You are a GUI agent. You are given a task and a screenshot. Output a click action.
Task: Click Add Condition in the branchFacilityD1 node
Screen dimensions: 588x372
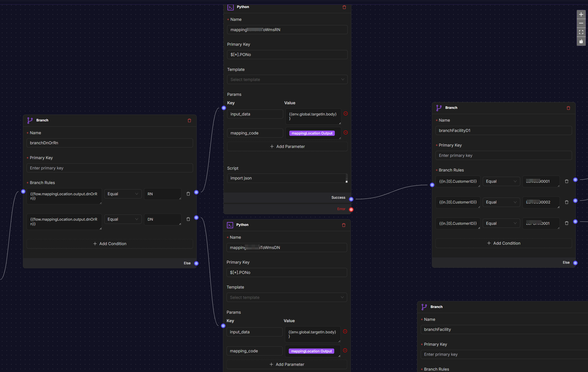coord(504,243)
